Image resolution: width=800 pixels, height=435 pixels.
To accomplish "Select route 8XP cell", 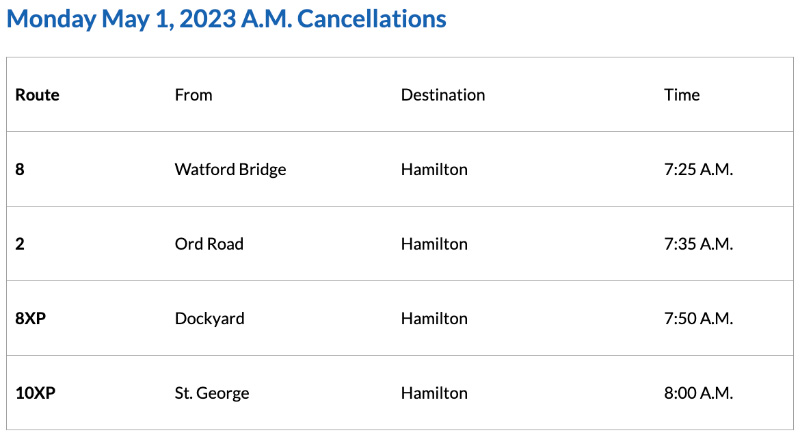I will (32, 319).
